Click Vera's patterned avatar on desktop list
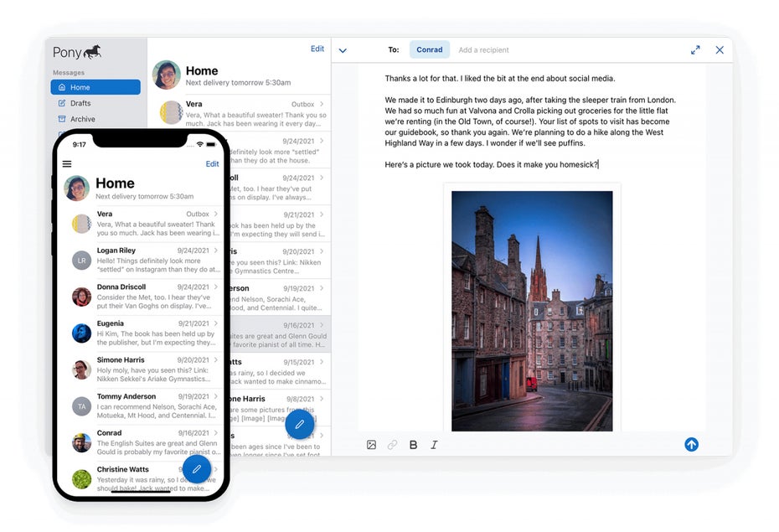 (170, 113)
